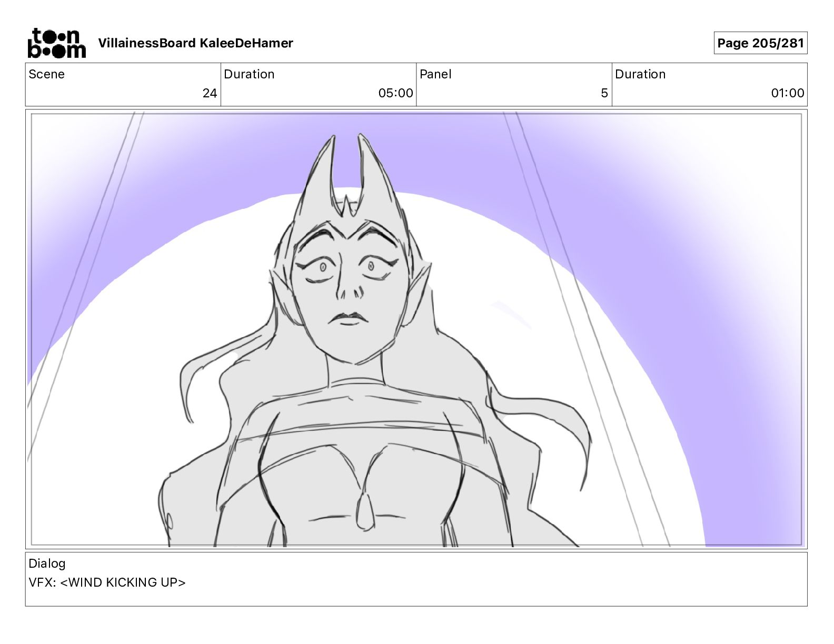Click the Page 205/281 indicator

click(760, 43)
